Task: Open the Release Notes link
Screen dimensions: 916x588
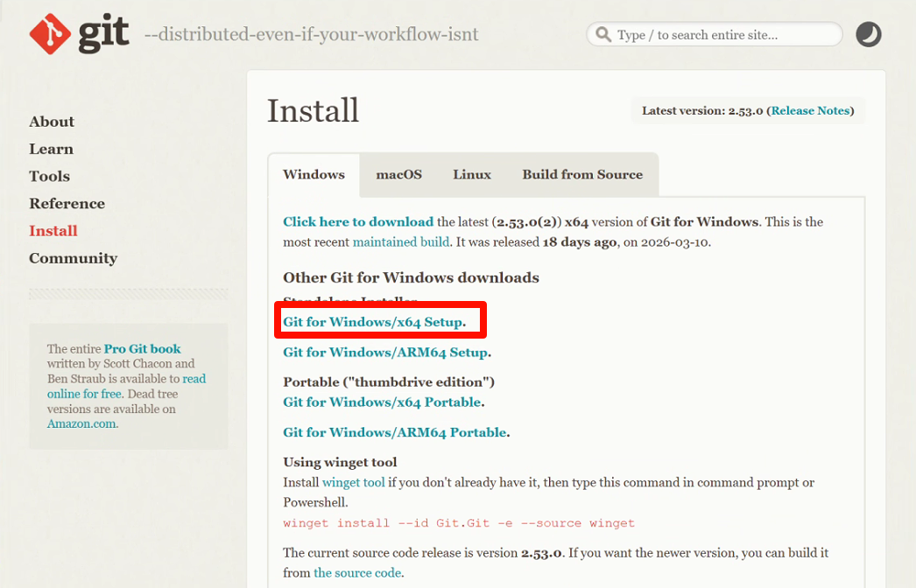Action: tap(811, 111)
